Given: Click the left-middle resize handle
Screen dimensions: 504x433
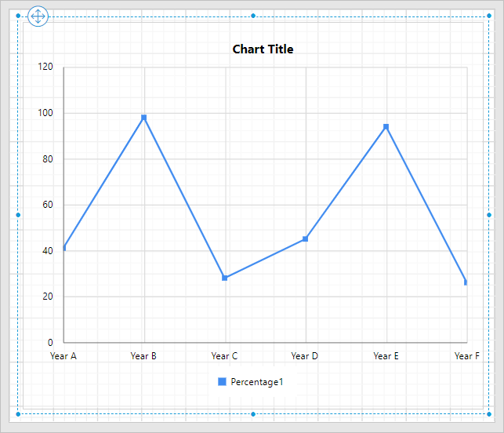Looking at the screenshot, I should pos(18,215).
